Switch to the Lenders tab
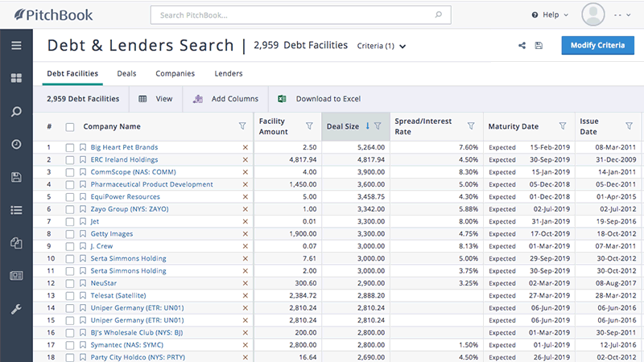Image resolution: width=644 pixels, height=362 pixels. (229, 73)
